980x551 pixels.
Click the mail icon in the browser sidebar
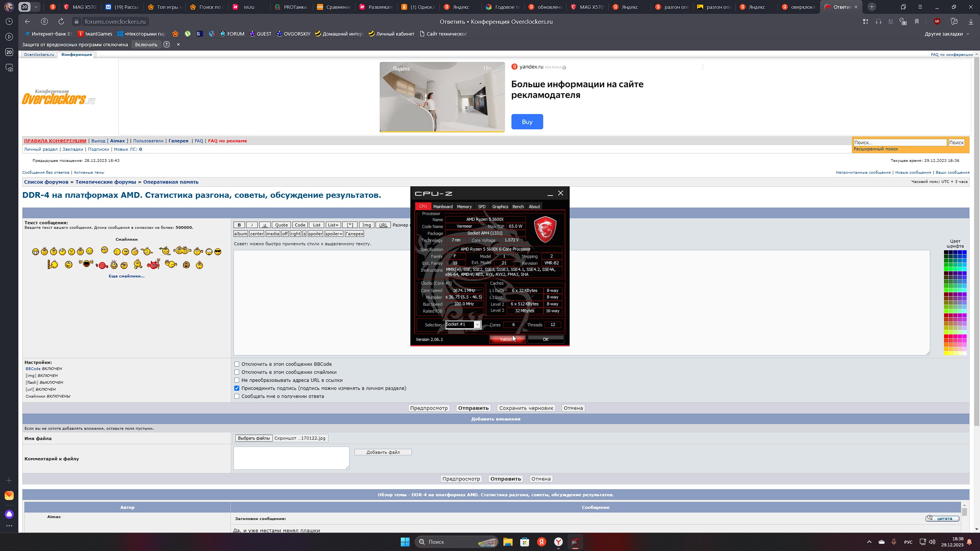coord(9,496)
